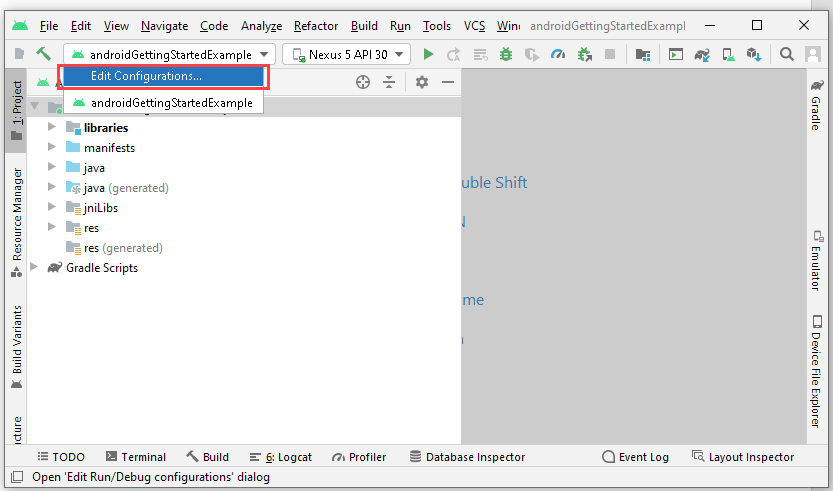
Task: Click the Collapse All icon in Project panel
Action: coord(389,82)
